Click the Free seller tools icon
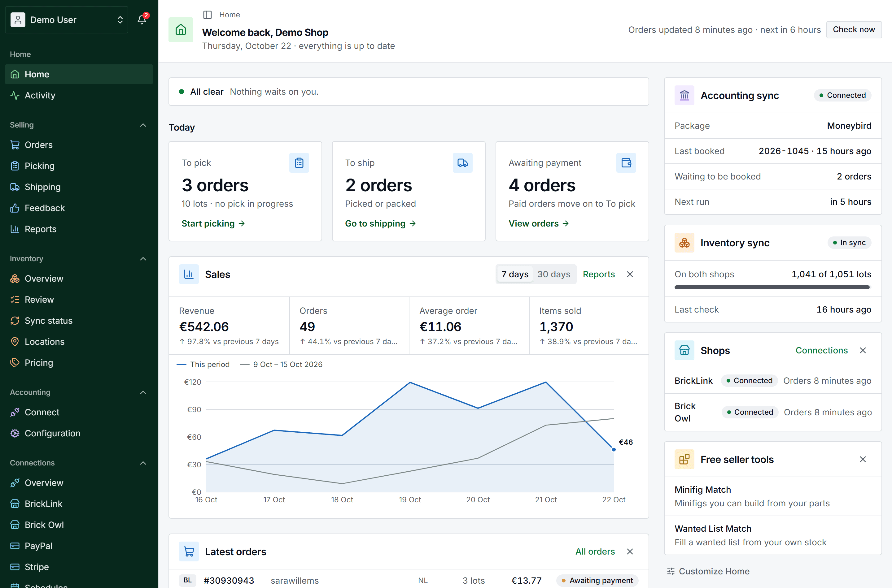Image resolution: width=892 pixels, height=588 pixels. (684, 459)
